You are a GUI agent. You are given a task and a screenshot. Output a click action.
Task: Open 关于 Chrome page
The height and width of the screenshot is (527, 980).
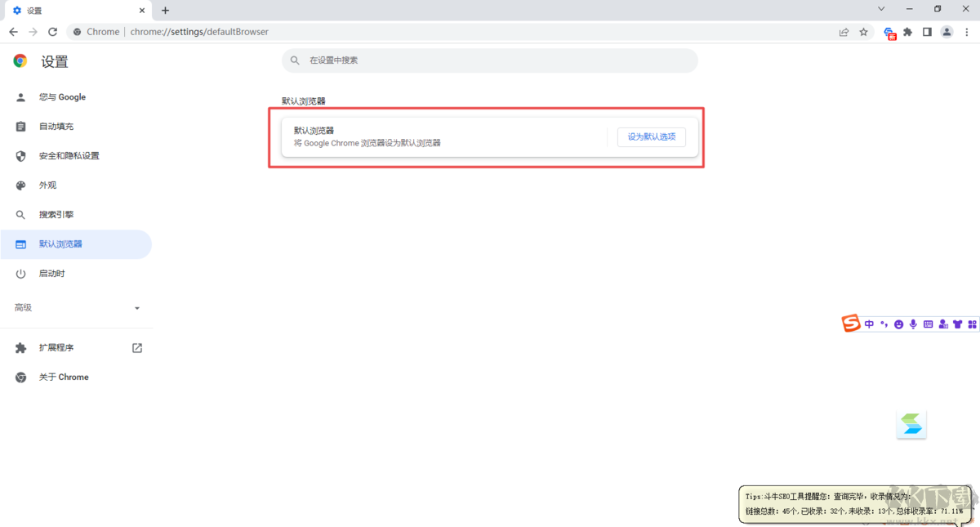point(63,377)
